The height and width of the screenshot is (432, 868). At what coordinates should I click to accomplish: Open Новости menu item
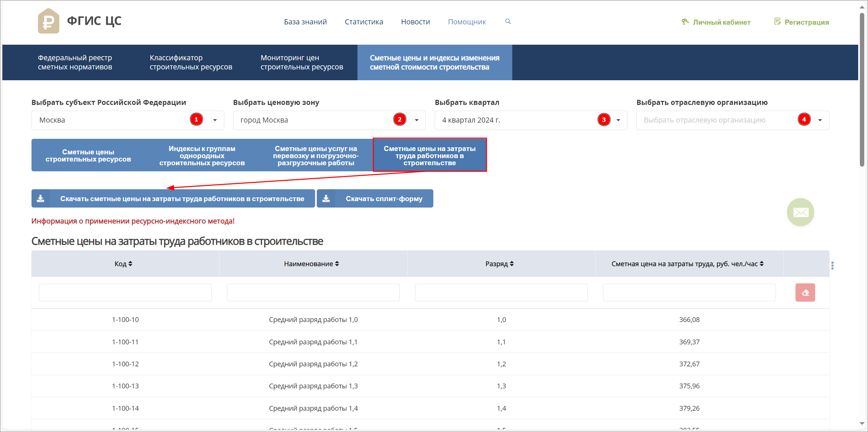(x=415, y=22)
